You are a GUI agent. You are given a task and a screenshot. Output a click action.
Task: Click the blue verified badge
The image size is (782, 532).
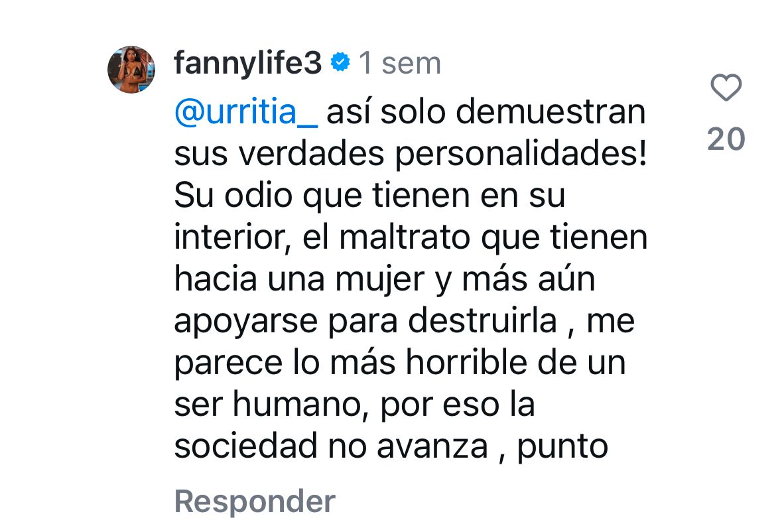point(340,63)
